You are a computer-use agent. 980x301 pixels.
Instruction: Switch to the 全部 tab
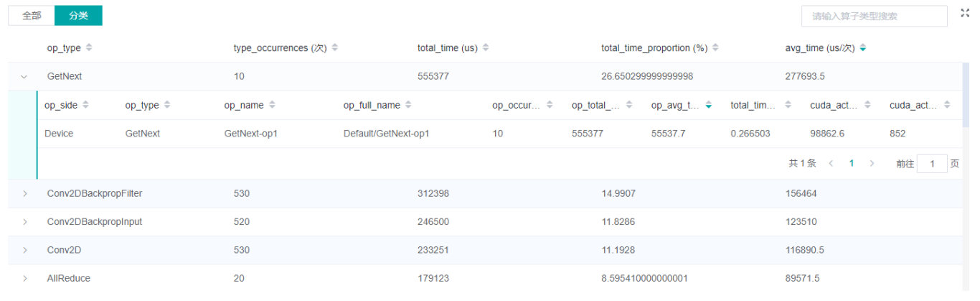click(32, 16)
